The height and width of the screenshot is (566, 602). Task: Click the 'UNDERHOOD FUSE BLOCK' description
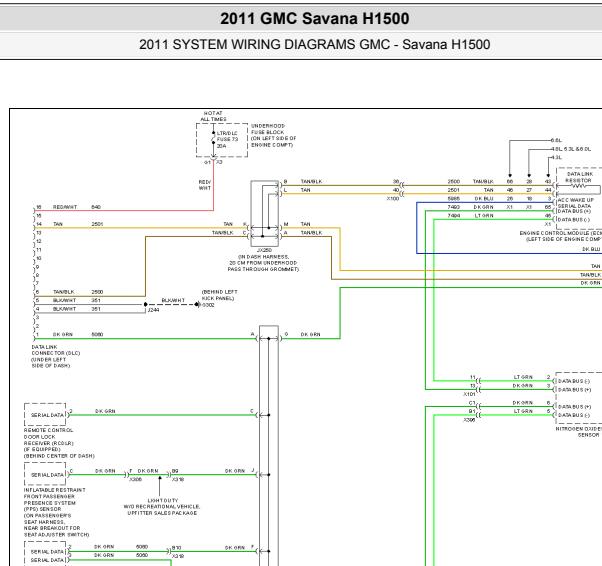click(x=274, y=136)
